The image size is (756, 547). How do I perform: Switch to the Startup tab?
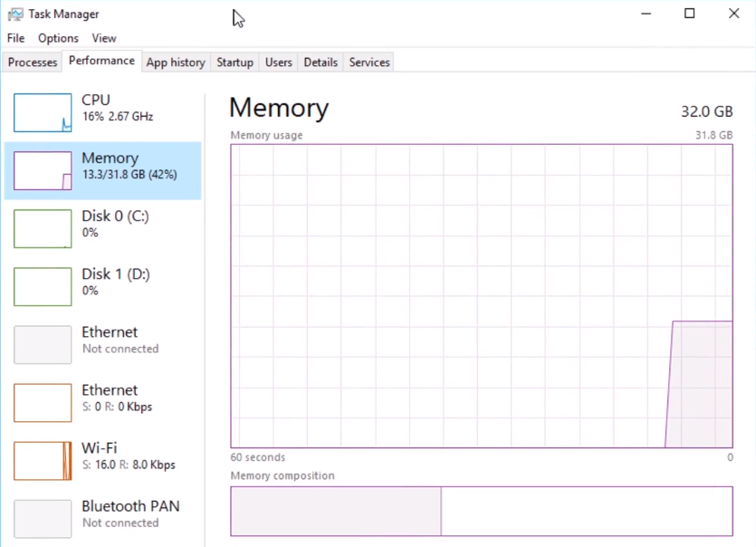coord(234,62)
